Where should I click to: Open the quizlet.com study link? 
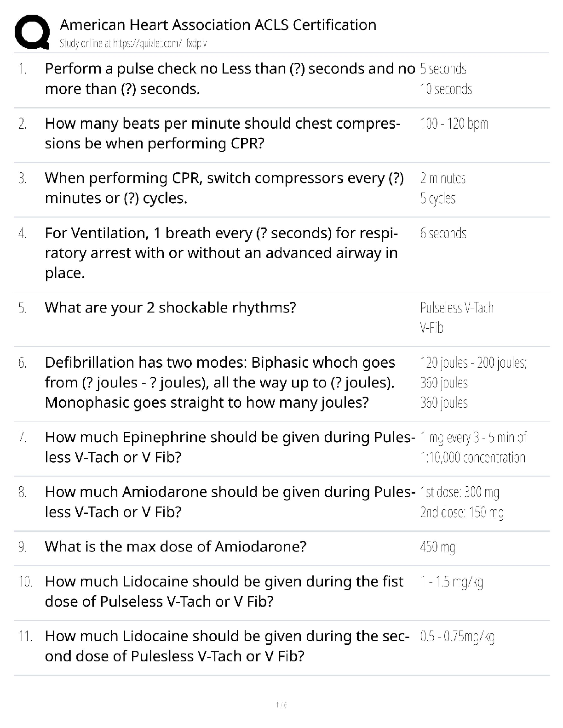(x=133, y=44)
